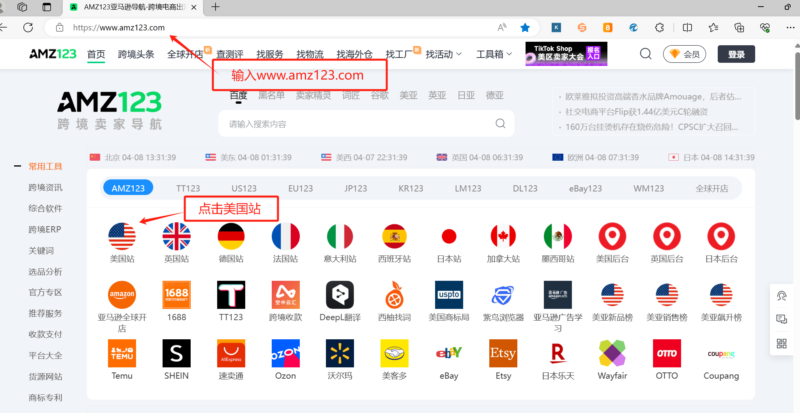Open the SHEIN icon
The width and height of the screenshot is (800, 413).
177,353
